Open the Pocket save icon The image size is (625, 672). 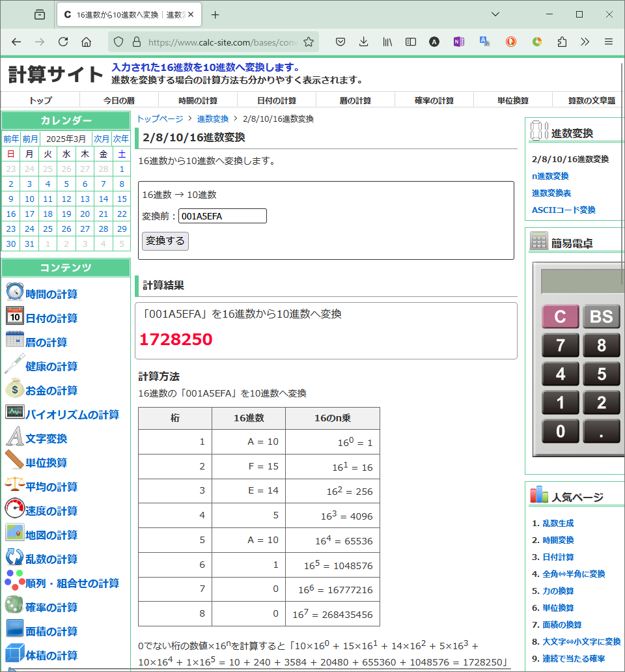point(340,42)
